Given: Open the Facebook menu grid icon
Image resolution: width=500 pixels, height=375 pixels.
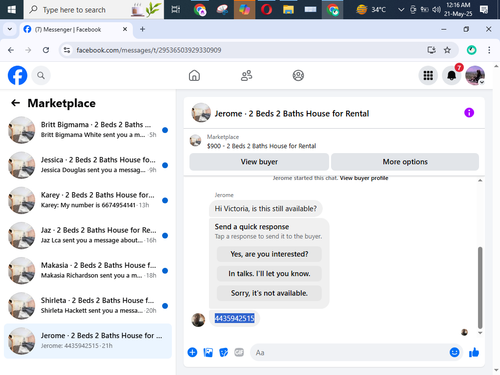Looking at the screenshot, I should (x=428, y=76).
